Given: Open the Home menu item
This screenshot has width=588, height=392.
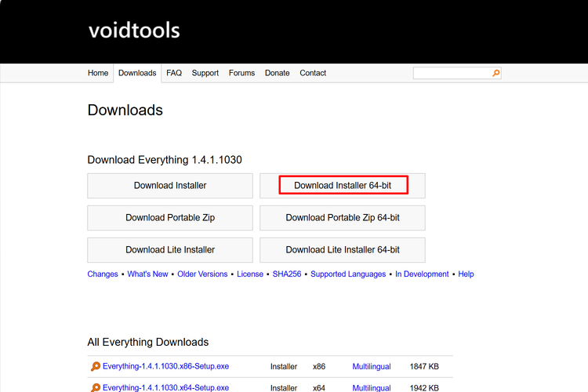Looking at the screenshot, I should 98,73.
